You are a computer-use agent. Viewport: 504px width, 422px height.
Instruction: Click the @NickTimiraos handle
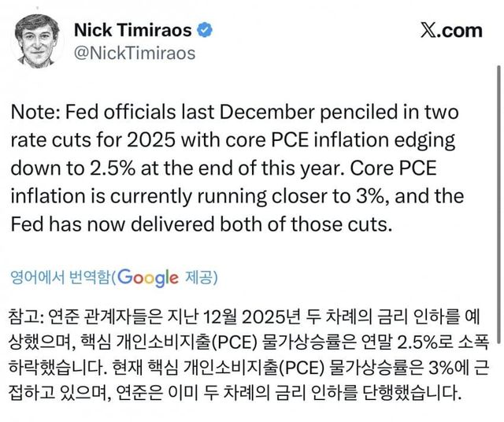pos(134,54)
